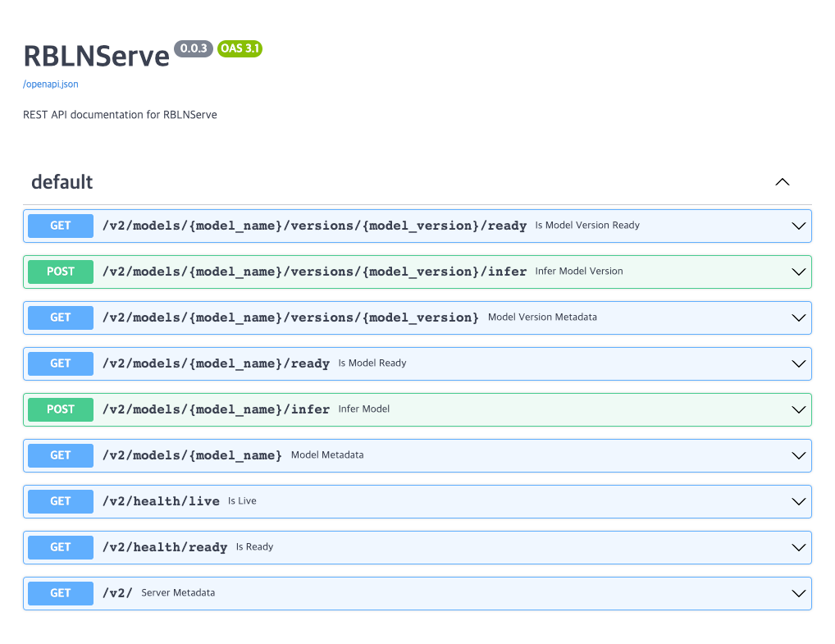Click POST badge for Infer Model Version
This screenshot has height=644, width=835.
coord(61,272)
